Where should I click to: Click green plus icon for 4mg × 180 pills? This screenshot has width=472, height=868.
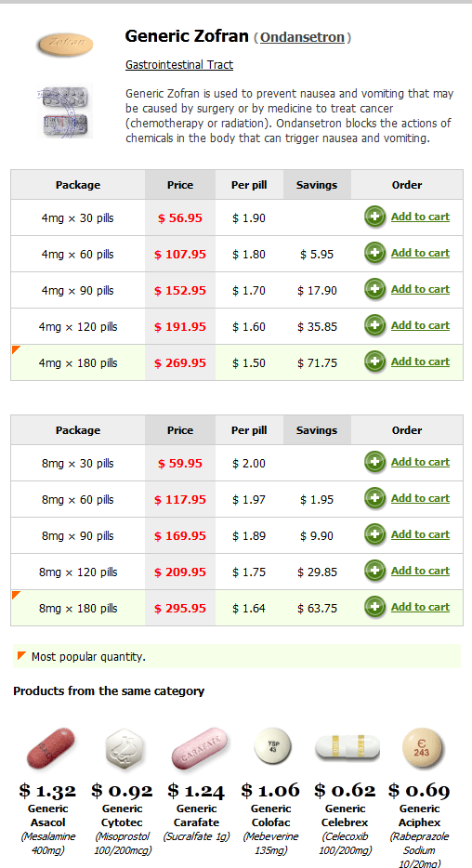(374, 362)
